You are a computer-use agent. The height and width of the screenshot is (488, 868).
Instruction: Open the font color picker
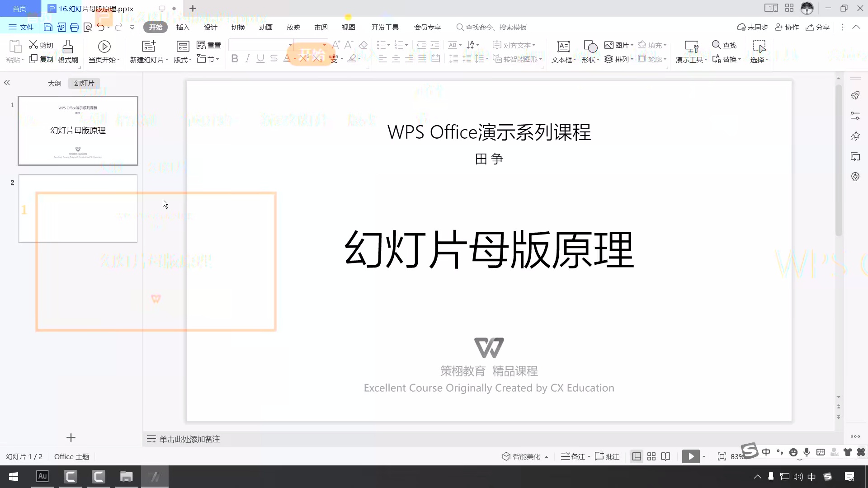(289, 58)
